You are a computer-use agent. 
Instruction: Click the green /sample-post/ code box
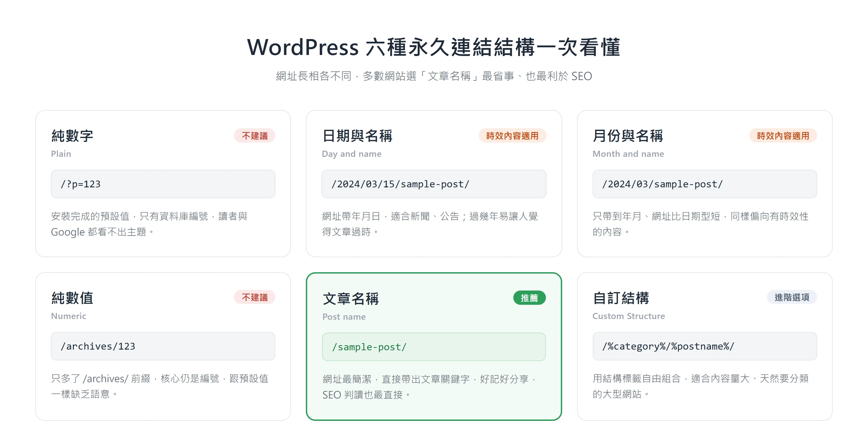(x=434, y=347)
